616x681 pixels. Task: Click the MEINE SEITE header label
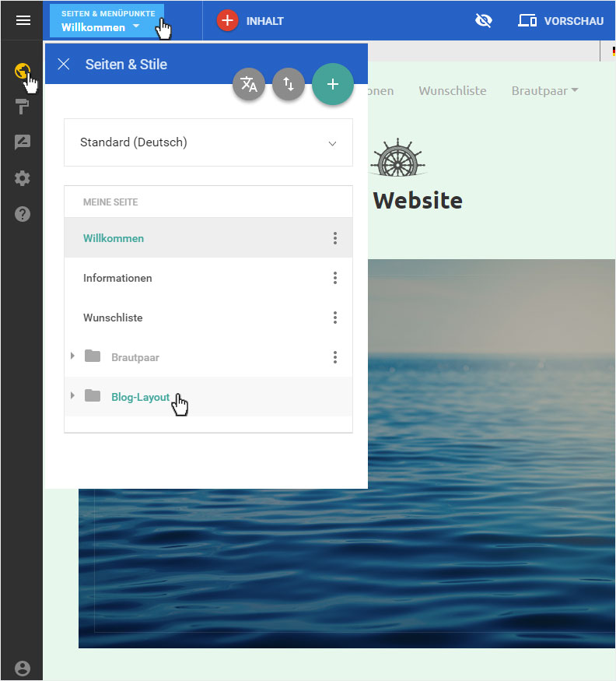[110, 202]
